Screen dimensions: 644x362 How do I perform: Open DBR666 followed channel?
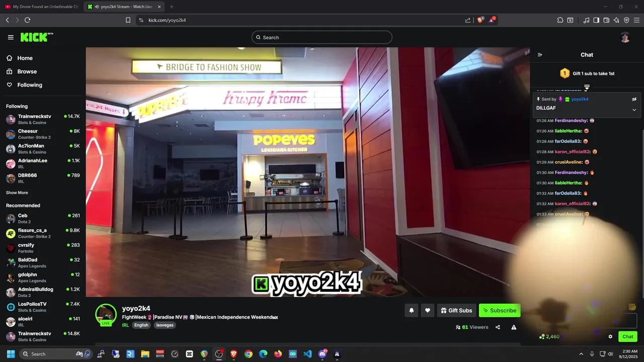[x=43, y=178]
